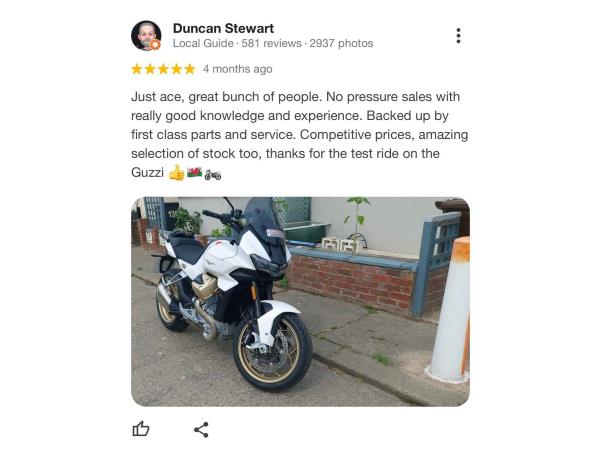Click the 'Just ace, great bunch' review line
Screen dimensions: 600x450
tap(295, 97)
